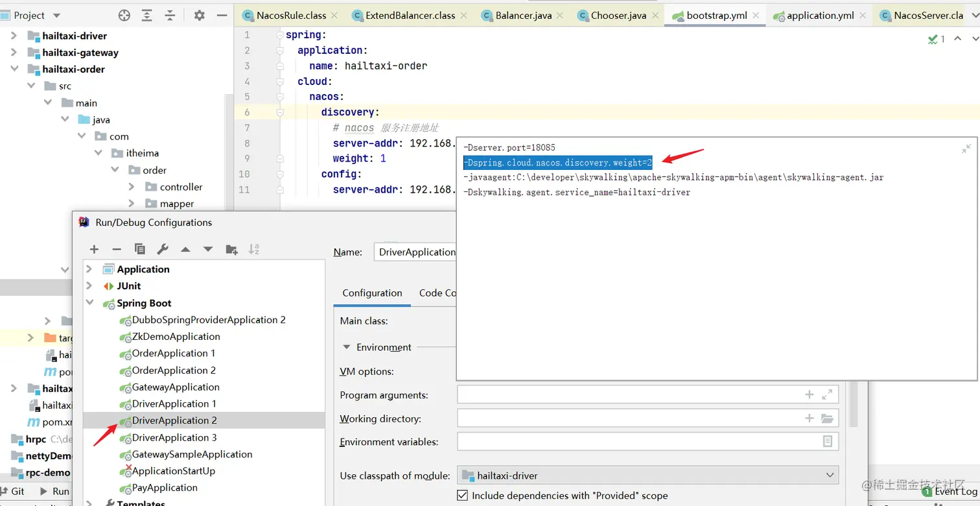Collapse the Environment section
980x506 pixels.
point(346,347)
